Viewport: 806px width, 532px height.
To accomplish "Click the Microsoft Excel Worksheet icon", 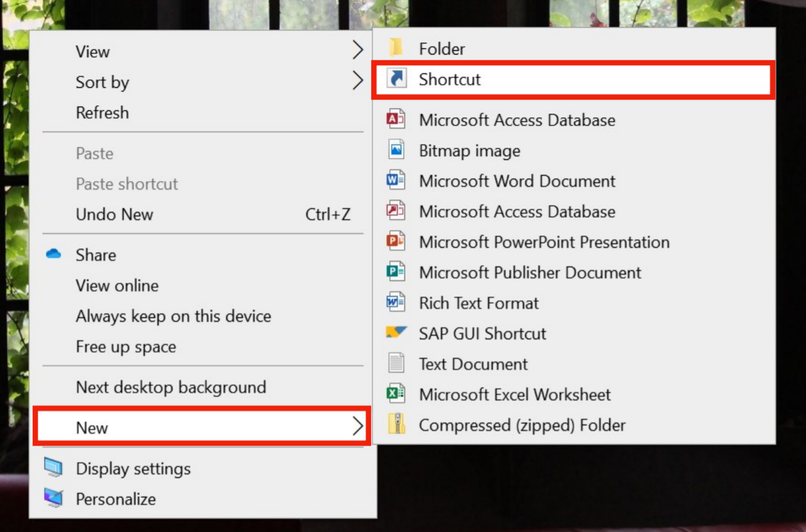I will pos(396,394).
